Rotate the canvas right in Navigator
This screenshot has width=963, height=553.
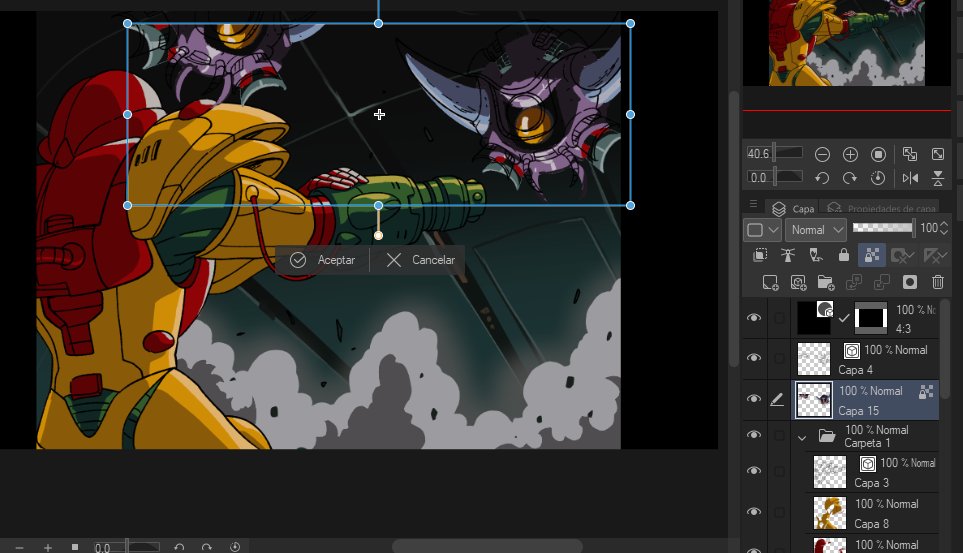pyautogui.click(x=850, y=178)
